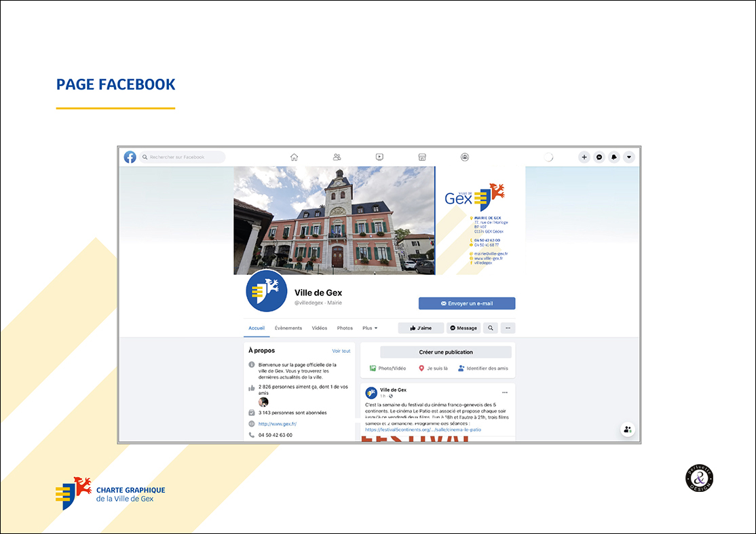Open the notifications bell icon
This screenshot has width=756, height=534.
pyautogui.click(x=614, y=157)
